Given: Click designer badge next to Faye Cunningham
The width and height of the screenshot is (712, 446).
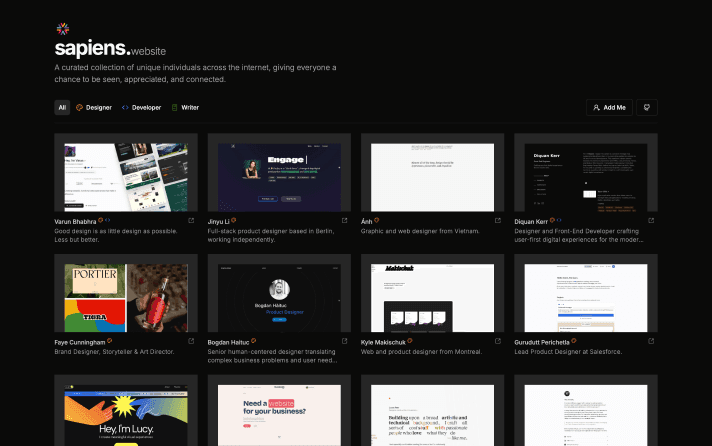Looking at the screenshot, I should click(109, 341).
